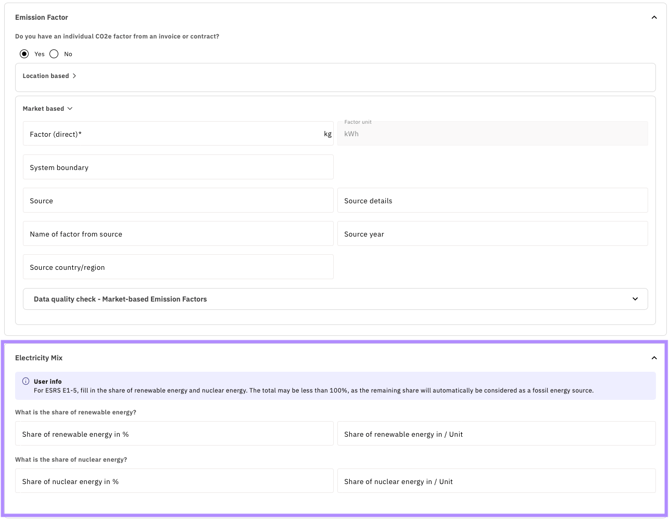This screenshot has height=522, width=670.
Task: Click the User info icon
Action: pos(26,381)
